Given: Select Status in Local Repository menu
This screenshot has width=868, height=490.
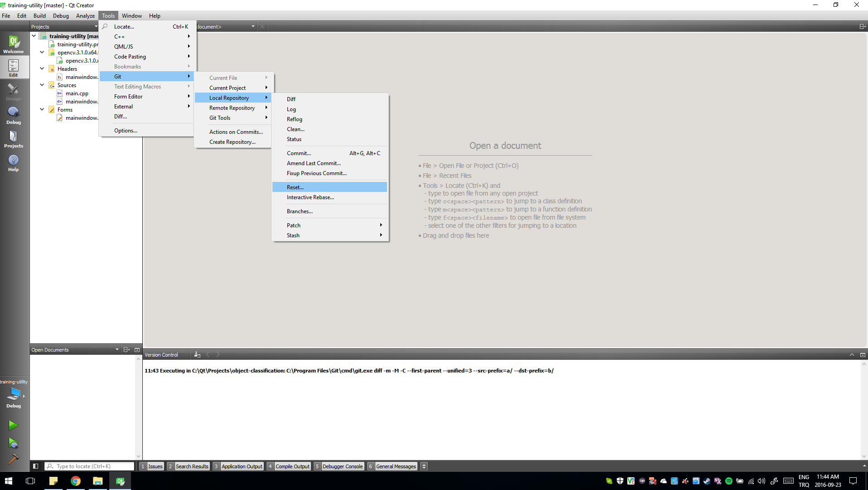Looking at the screenshot, I should coord(330,139).
